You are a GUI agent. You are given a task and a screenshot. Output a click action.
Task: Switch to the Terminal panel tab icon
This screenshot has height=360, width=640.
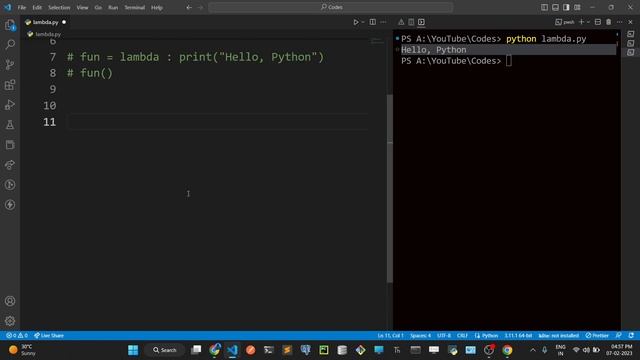click(421, 22)
